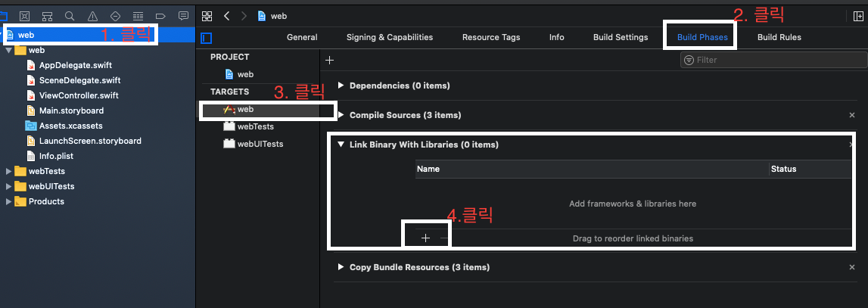Select the web project root in navigator

tap(98, 35)
